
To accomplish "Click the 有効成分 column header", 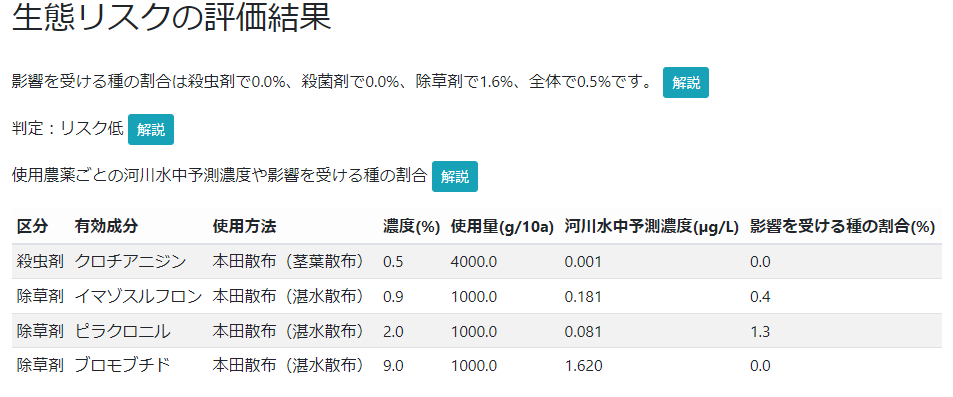I will (106, 227).
